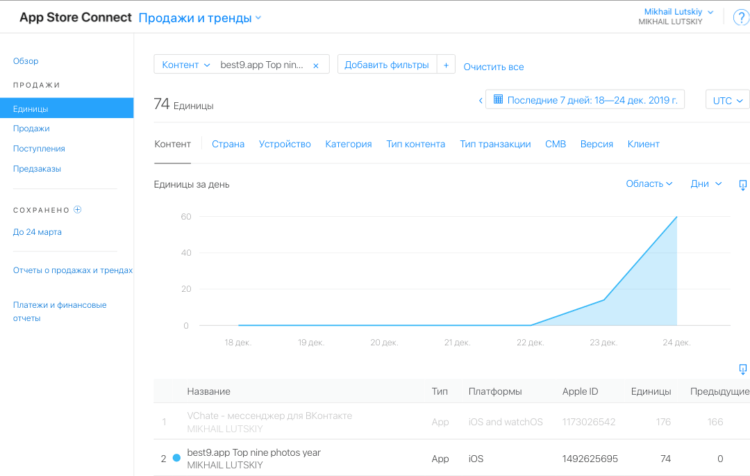
Task: Click the Очистить все link
Action: tap(494, 67)
